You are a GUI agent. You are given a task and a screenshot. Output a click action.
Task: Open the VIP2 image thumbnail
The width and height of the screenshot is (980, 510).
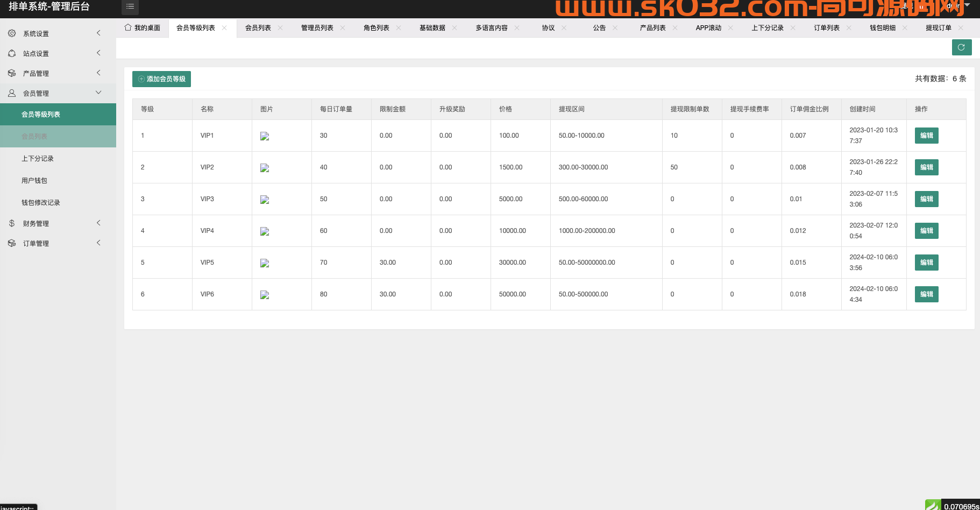265,168
